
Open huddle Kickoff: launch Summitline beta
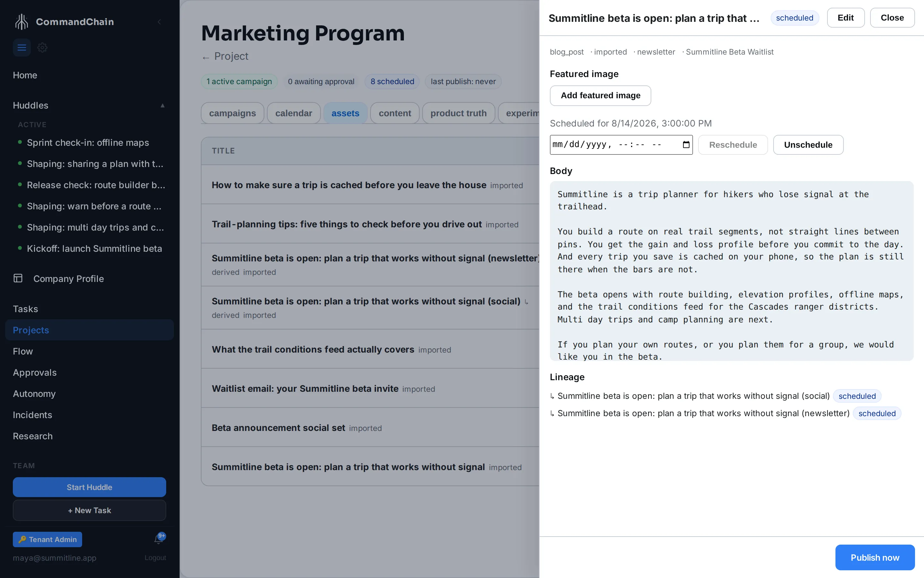[x=94, y=249]
